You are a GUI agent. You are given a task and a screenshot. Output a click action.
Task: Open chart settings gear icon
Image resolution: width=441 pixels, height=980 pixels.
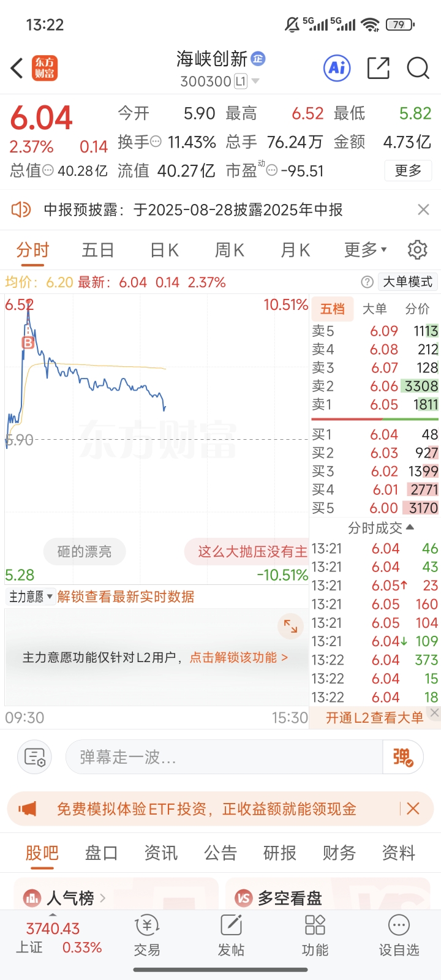(x=417, y=250)
